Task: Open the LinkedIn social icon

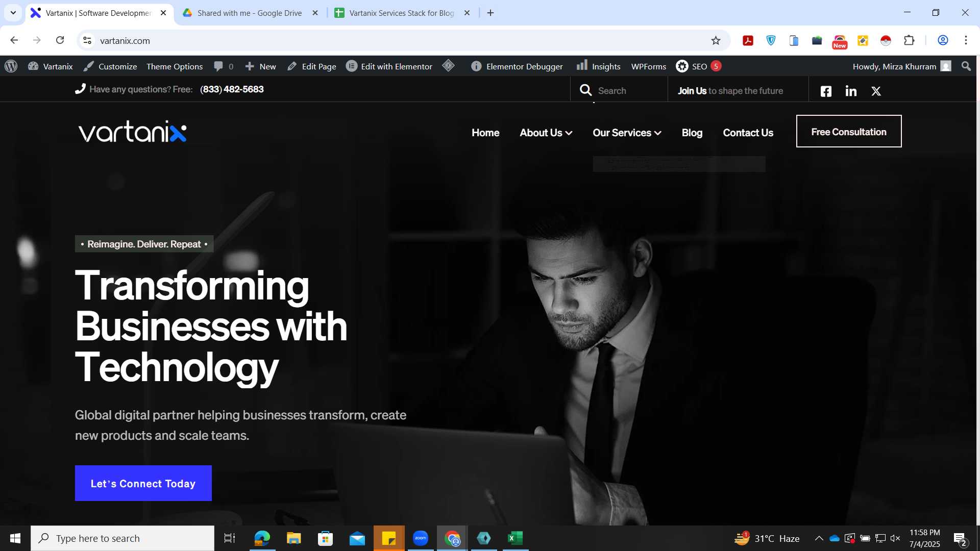Action: click(851, 91)
